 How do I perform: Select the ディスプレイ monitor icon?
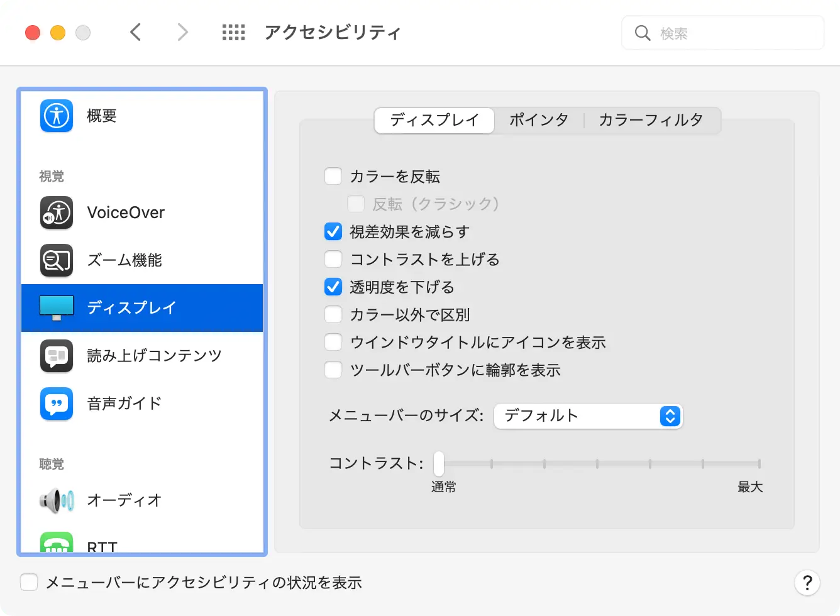[x=57, y=308]
